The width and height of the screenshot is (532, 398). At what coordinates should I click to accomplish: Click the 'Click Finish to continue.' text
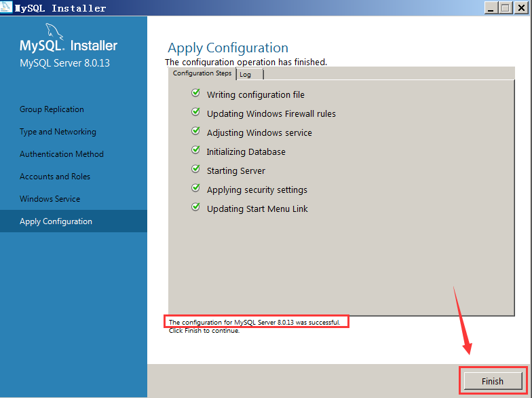[x=204, y=331]
